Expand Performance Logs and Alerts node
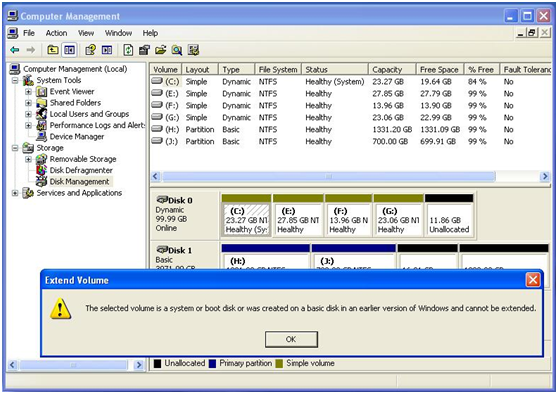The height and width of the screenshot is (394, 558). coord(28,125)
